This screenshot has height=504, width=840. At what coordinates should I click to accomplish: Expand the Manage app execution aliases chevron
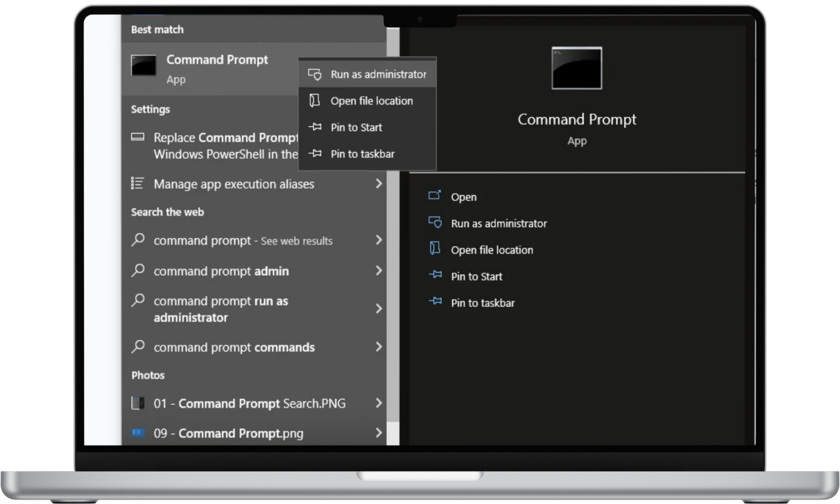[x=379, y=183]
